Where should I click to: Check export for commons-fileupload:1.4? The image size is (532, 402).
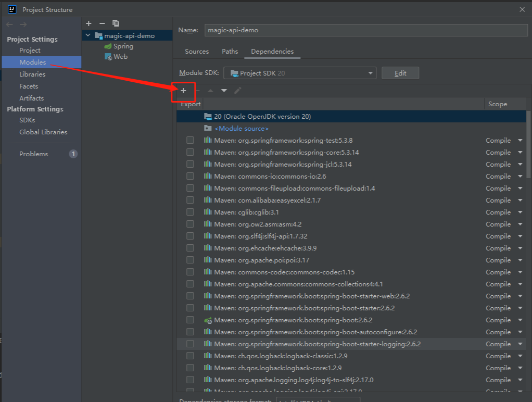point(190,188)
